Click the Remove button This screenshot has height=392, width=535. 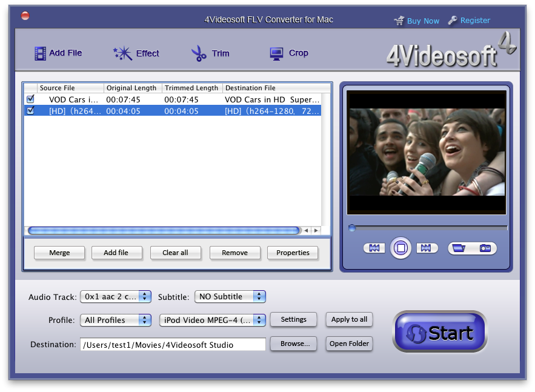pyautogui.click(x=234, y=253)
